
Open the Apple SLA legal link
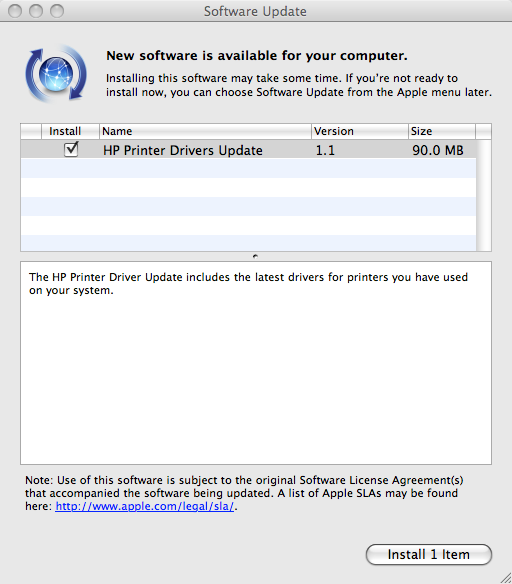(144, 507)
